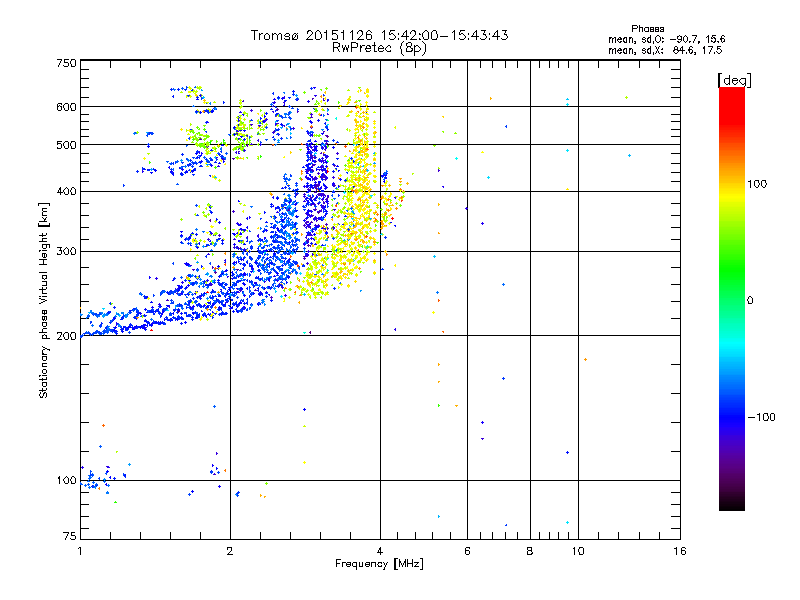800x600 pixels.
Task: Click the y-axis label '600'
Action: click(x=66, y=107)
